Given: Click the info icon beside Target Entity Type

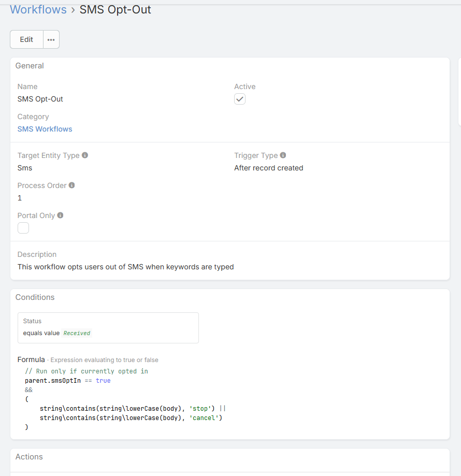Looking at the screenshot, I should [x=85, y=155].
